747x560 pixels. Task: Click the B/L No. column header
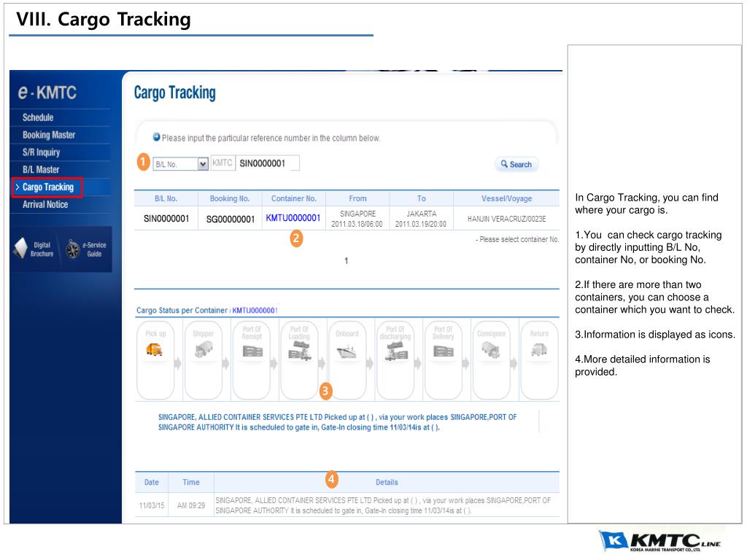pos(166,198)
